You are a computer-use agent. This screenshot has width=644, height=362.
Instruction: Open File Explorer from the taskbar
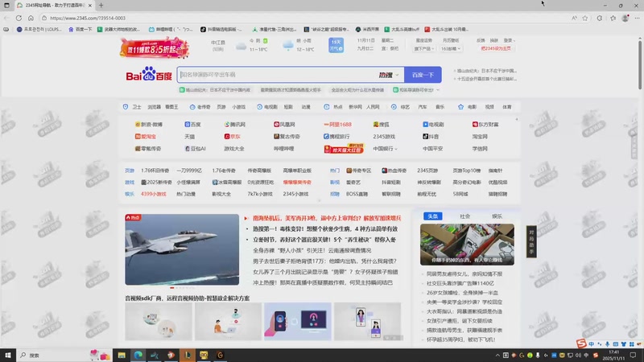point(122,355)
